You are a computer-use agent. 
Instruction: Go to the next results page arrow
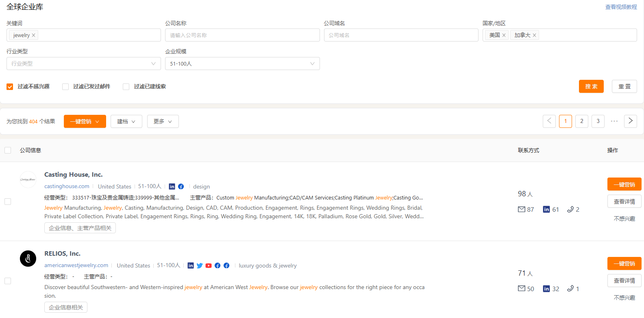click(x=631, y=121)
